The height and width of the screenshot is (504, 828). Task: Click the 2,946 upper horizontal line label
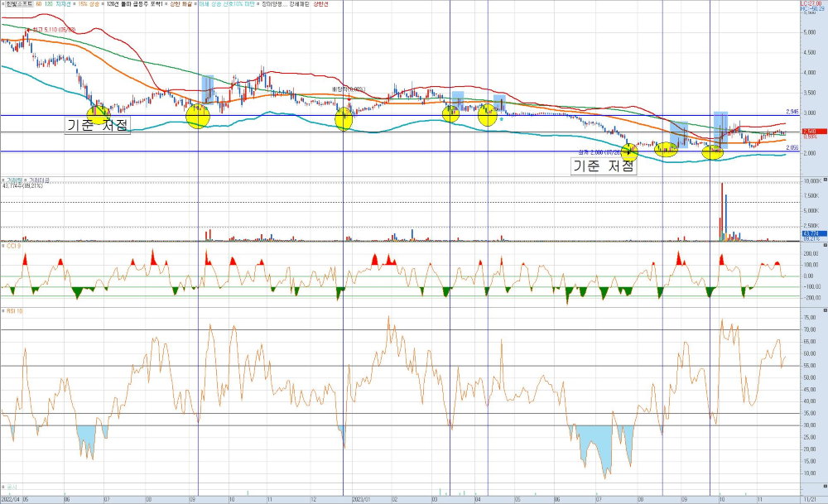[x=792, y=112]
